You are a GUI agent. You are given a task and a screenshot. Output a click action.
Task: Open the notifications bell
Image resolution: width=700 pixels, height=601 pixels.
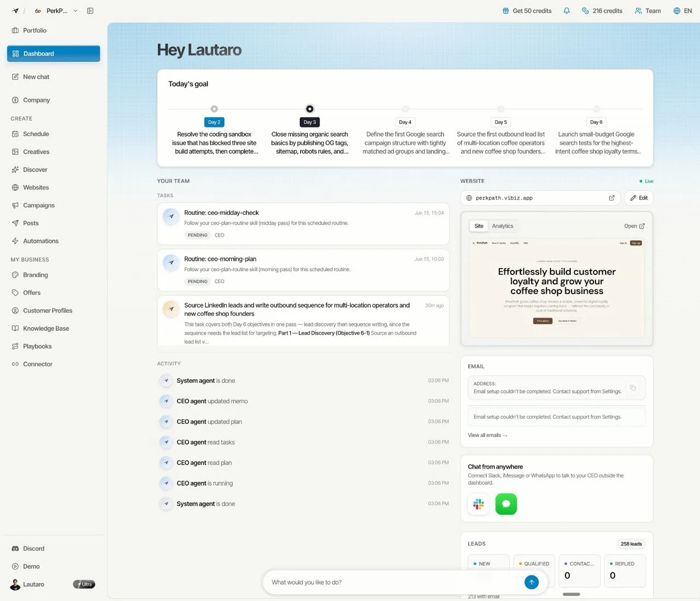(567, 10)
